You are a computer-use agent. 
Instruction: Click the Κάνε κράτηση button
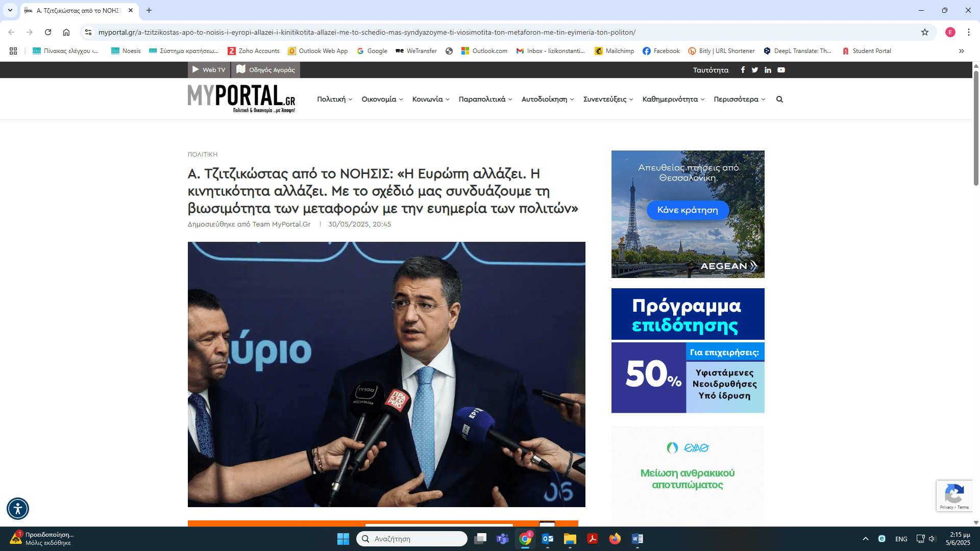pos(687,210)
